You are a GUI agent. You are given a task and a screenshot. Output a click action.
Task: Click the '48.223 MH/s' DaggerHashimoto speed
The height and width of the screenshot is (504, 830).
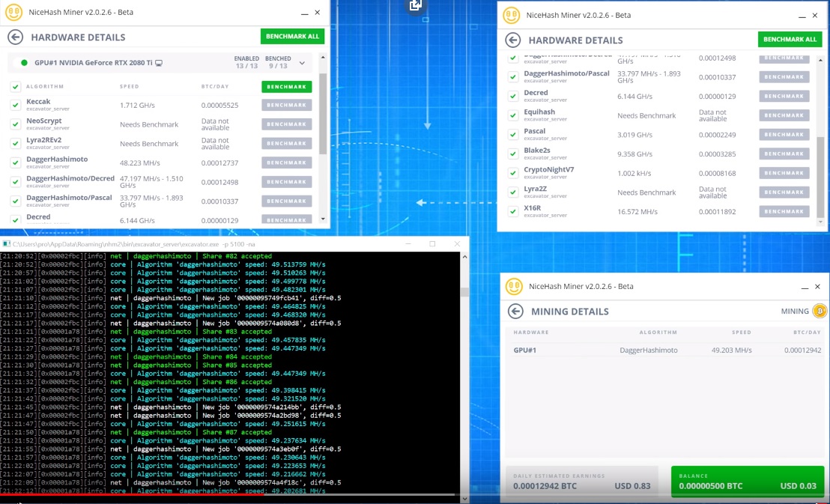click(x=140, y=163)
